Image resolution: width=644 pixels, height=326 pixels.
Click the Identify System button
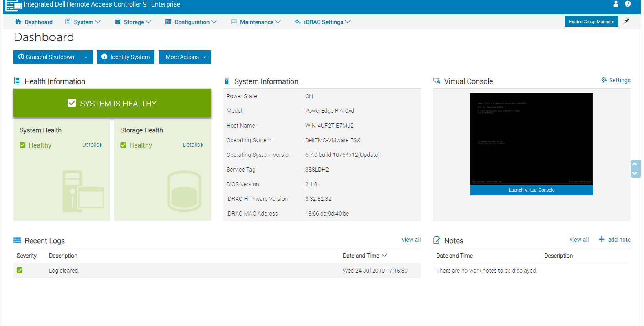(126, 57)
